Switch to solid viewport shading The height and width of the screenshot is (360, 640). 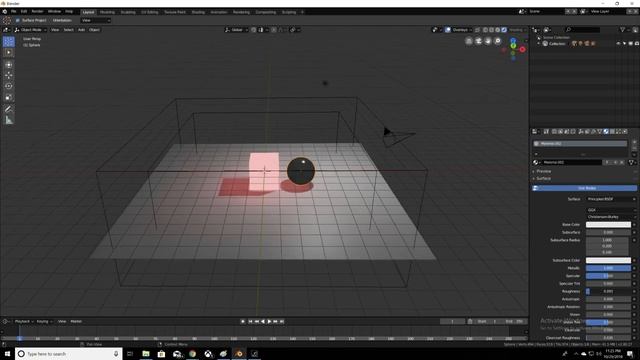(x=491, y=30)
